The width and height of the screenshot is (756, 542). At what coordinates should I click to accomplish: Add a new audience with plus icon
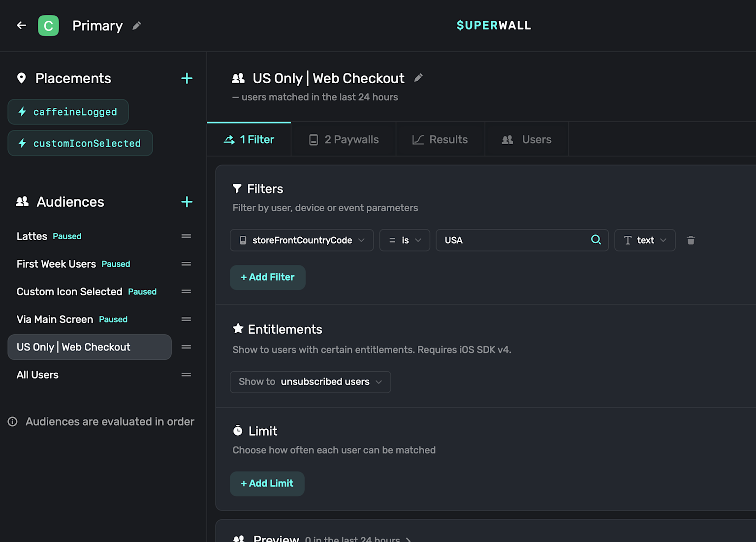[187, 202]
